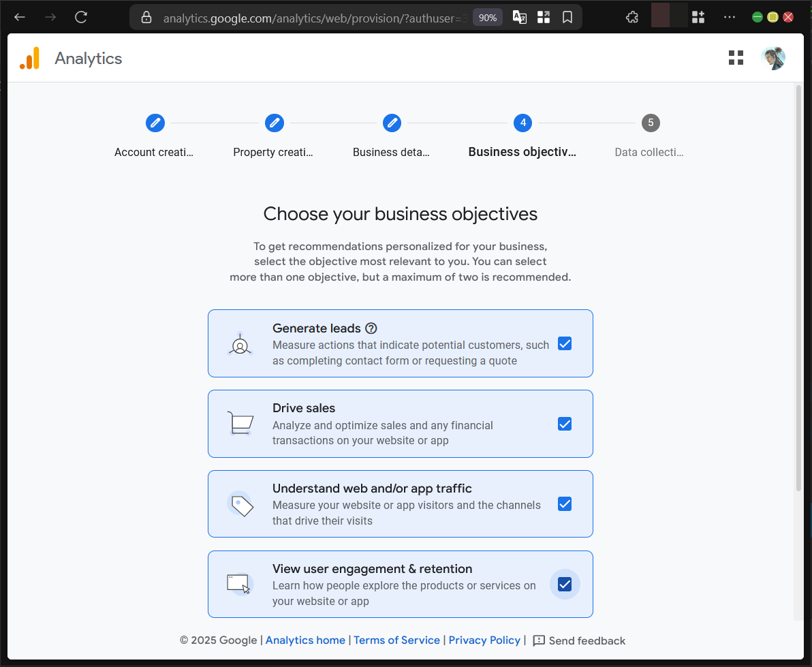Bookmark the page using the star icon
Viewport: 812px width, 667px height.
click(567, 18)
